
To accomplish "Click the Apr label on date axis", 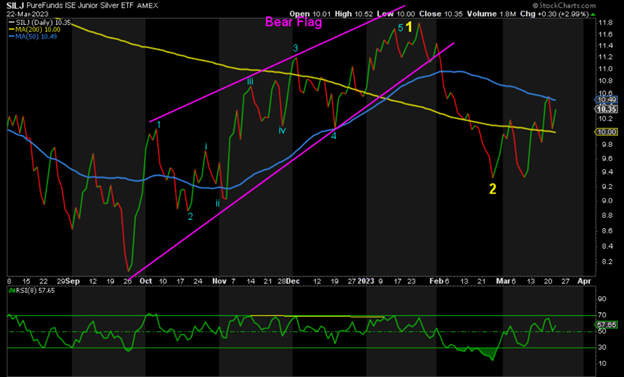I will point(584,281).
